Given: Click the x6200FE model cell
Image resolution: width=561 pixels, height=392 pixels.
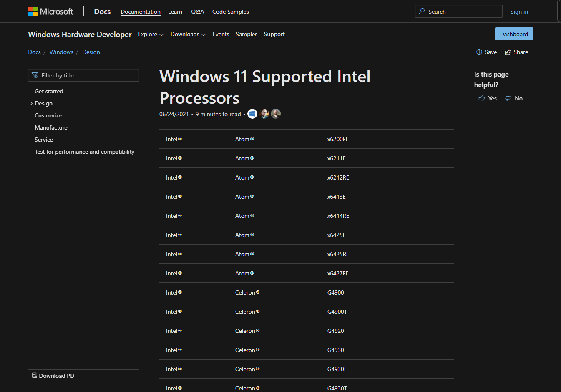Looking at the screenshot, I should coord(338,139).
